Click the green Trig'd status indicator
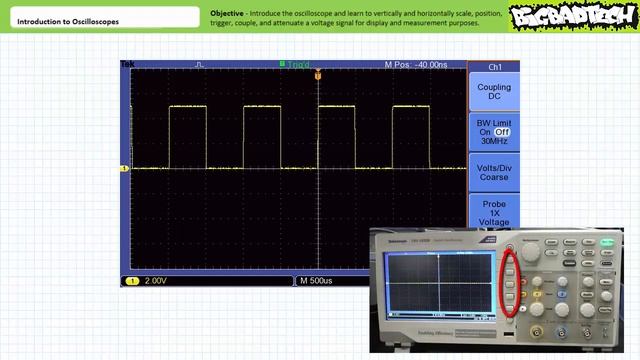The height and width of the screenshot is (360, 640). pyautogui.click(x=295, y=64)
